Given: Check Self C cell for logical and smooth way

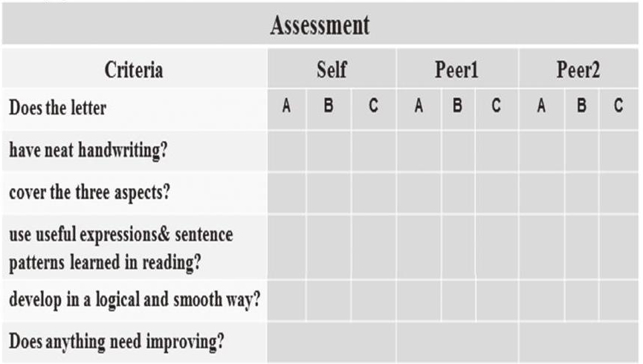Looking at the screenshot, I should click(374, 300).
